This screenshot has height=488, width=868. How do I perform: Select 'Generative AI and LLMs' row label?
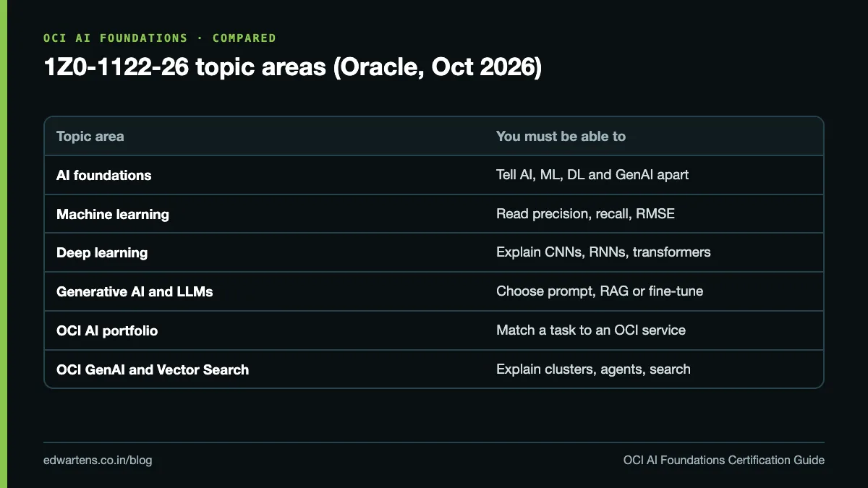click(x=135, y=292)
